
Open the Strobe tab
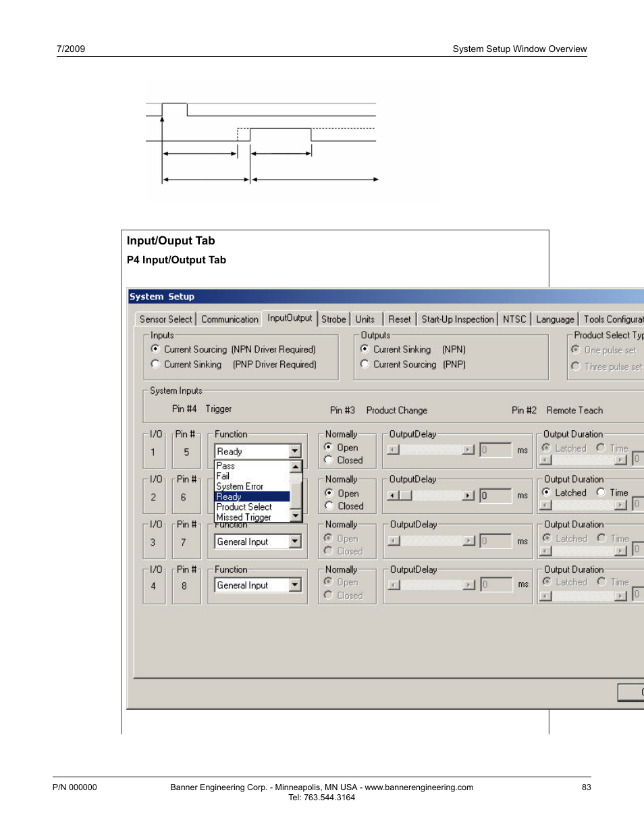point(333,319)
